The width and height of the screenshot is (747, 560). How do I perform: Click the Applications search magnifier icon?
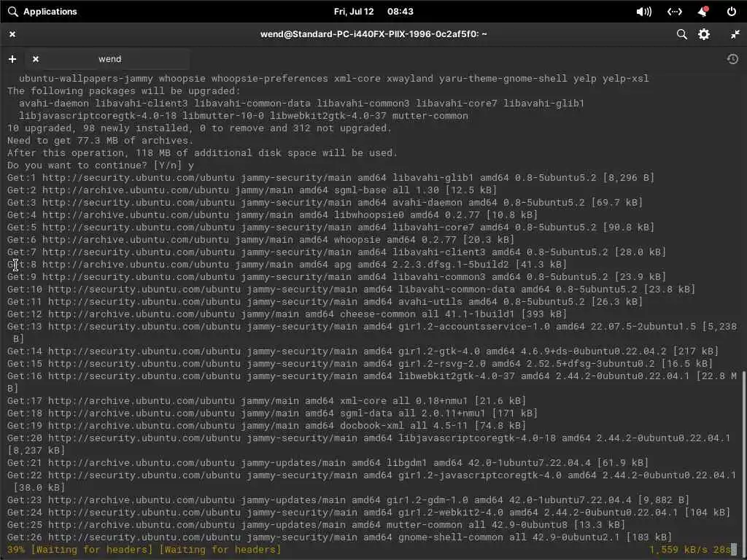[13, 12]
